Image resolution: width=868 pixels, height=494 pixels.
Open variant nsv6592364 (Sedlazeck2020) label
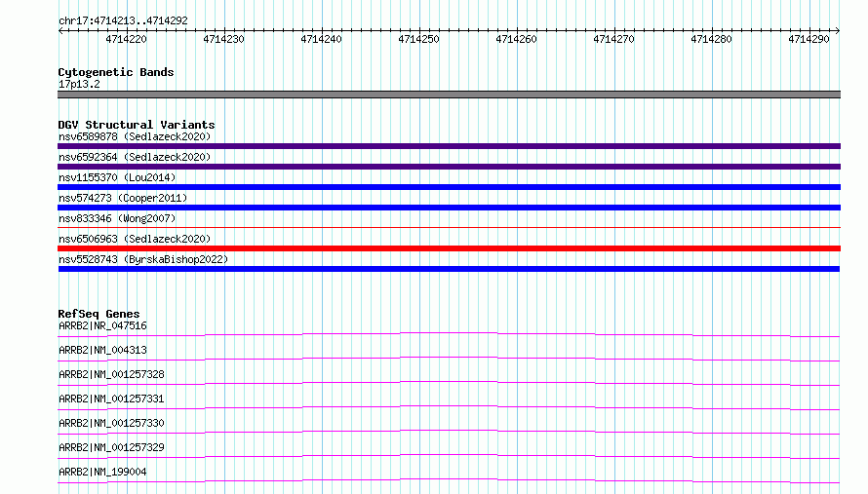pos(135,157)
